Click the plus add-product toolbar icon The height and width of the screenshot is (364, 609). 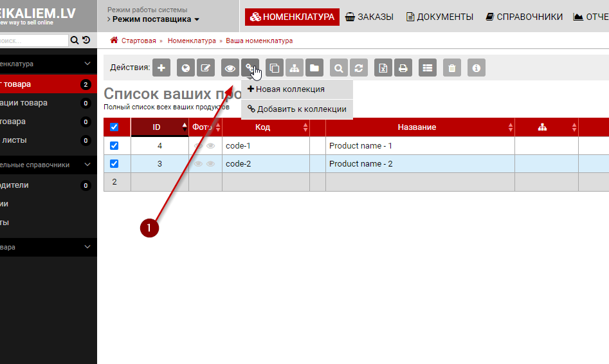point(161,68)
